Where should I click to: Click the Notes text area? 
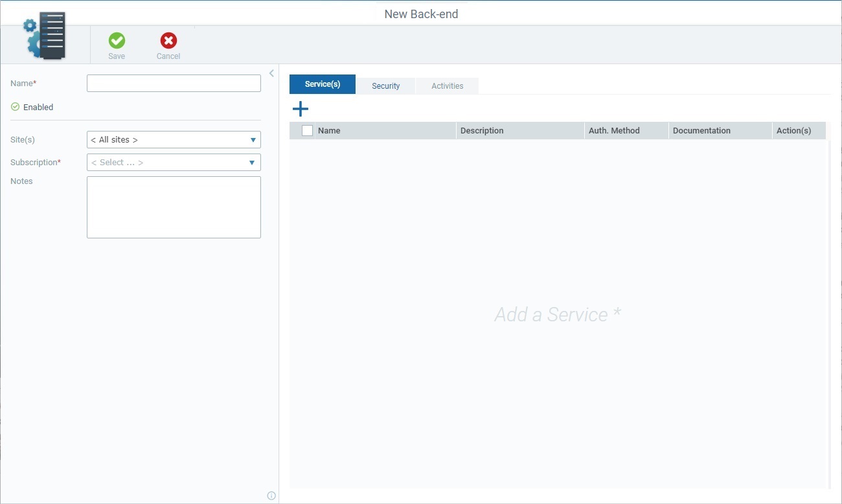pos(174,207)
